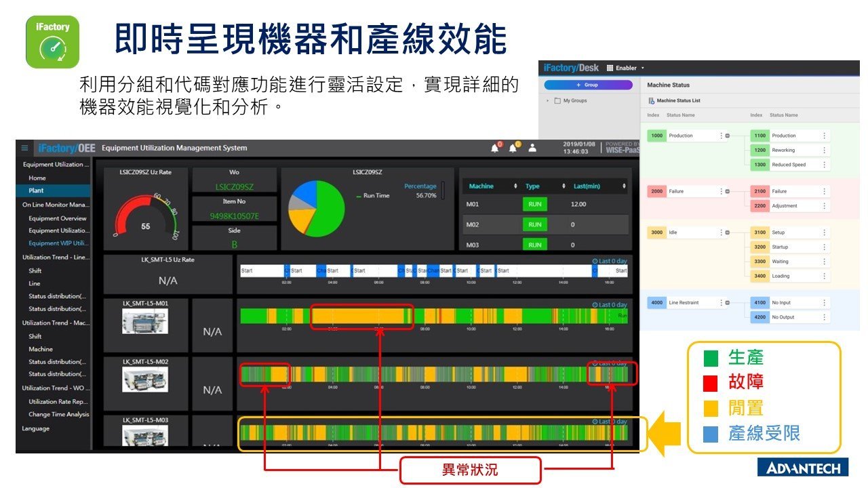Click the green 1000 index badge
This screenshot has height=488, width=868.
pyautogui.click(x=656, y=136)
